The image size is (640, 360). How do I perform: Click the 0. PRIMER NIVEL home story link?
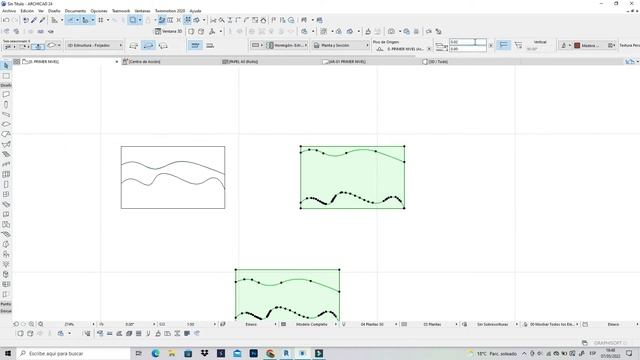pos(404,49)
